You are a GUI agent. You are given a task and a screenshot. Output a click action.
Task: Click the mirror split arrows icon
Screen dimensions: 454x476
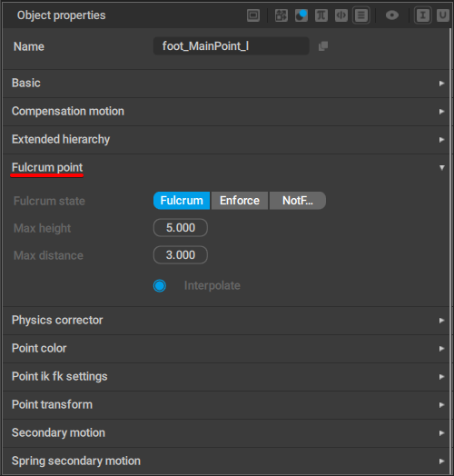(x=341, y=15)
